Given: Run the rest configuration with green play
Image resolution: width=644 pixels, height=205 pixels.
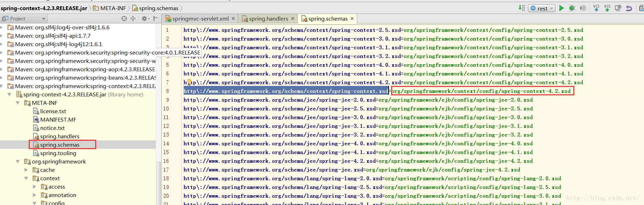Looking at the screenshot, I should 561,8.
